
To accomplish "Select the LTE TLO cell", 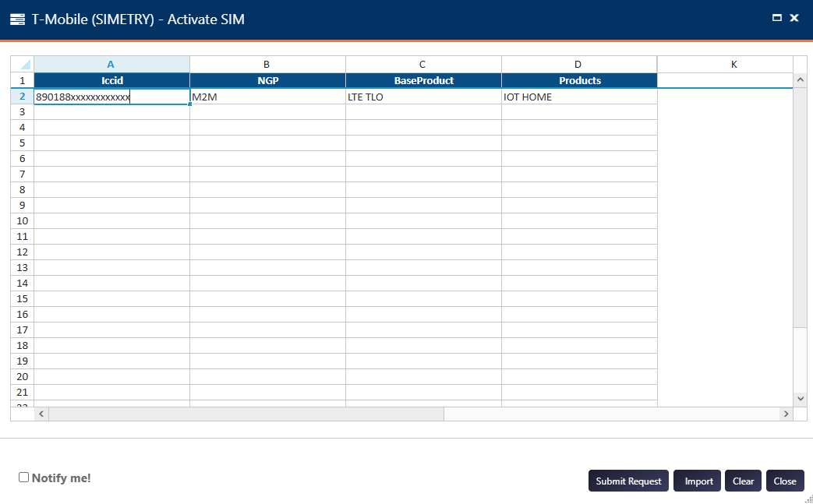I will click(x=423, y=97).
